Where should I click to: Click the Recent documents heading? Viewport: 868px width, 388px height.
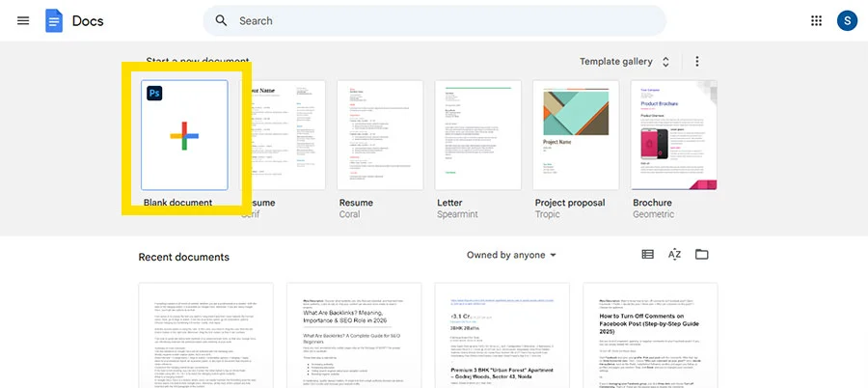tap(184, 257)
